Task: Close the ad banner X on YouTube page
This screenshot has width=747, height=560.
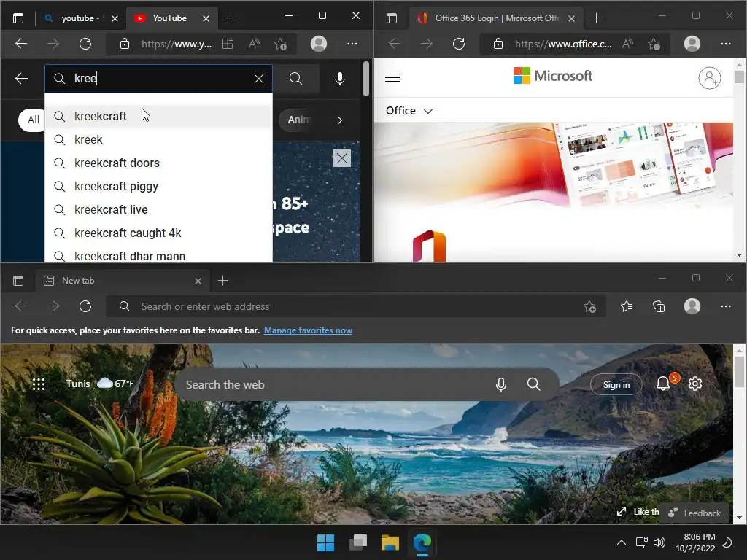Action: (342, 158)
